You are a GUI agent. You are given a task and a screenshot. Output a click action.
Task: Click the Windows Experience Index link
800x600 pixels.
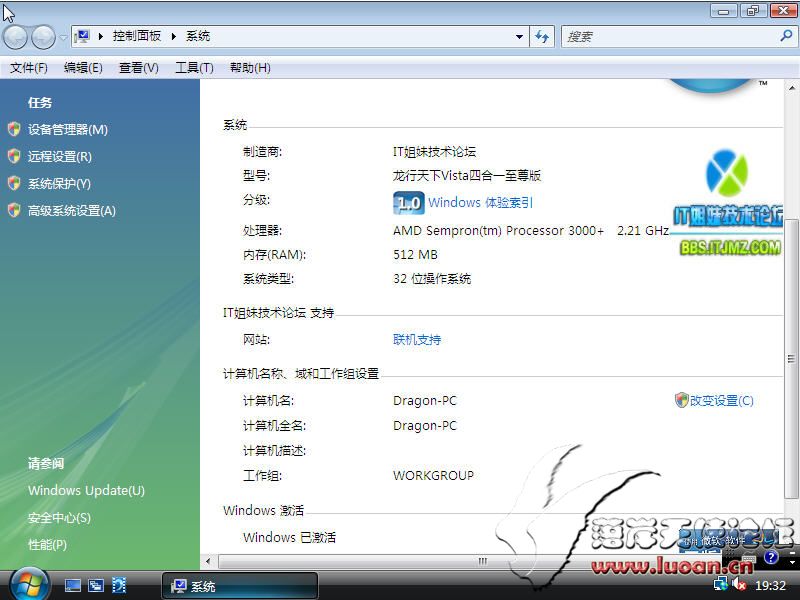tap(480, 203)
